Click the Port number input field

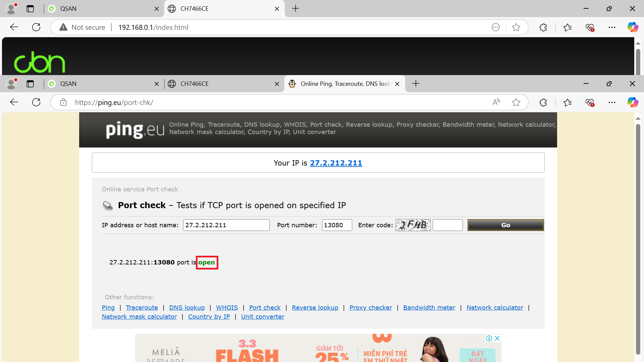click(x=337, y=225)
